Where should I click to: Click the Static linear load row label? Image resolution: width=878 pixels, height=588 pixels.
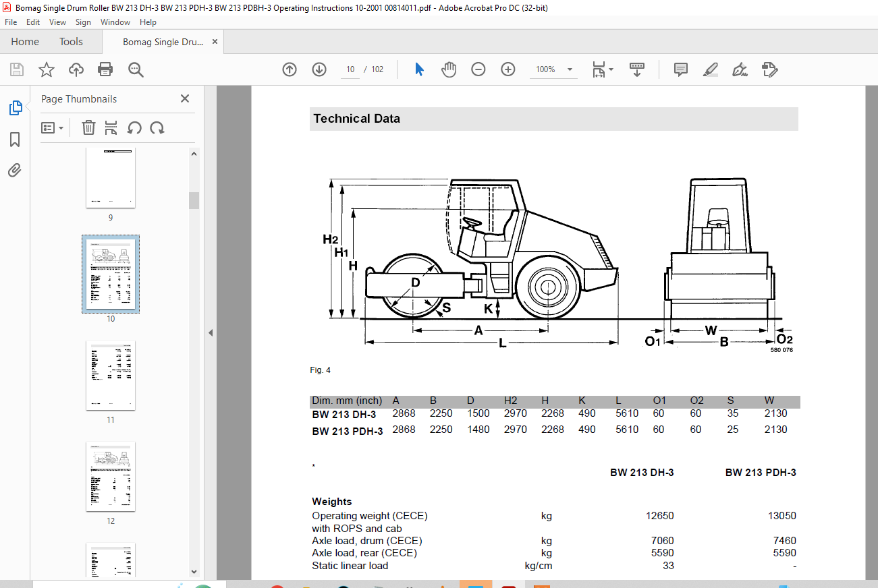point(350,566)
